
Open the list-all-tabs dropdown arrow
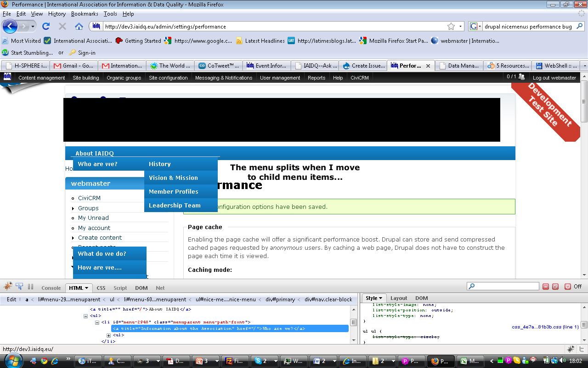coord(584,66)
